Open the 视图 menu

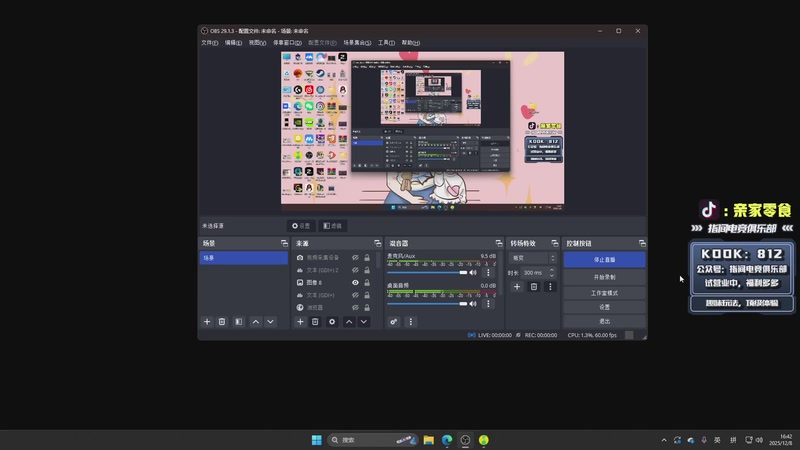coord(257,43)
